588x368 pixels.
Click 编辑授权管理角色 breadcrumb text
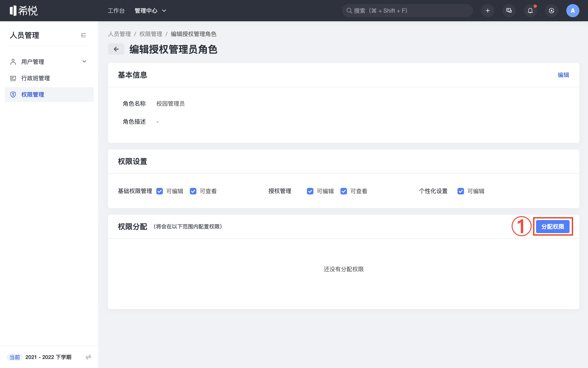point(193,34)
